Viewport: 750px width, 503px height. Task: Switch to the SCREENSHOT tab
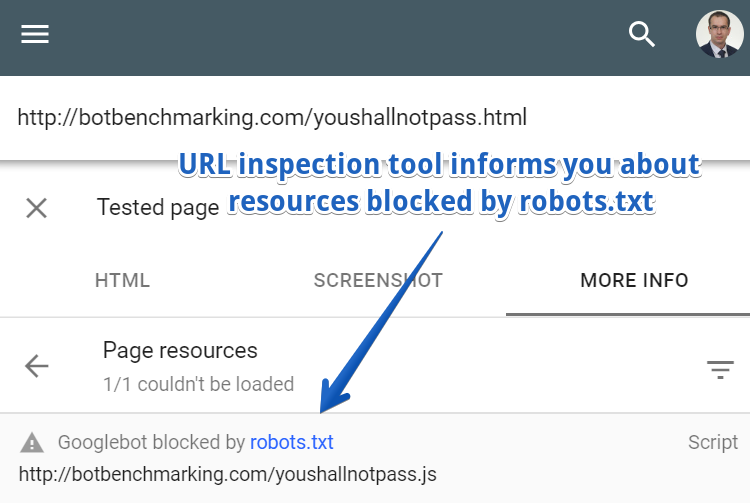(x=378, y=281)
